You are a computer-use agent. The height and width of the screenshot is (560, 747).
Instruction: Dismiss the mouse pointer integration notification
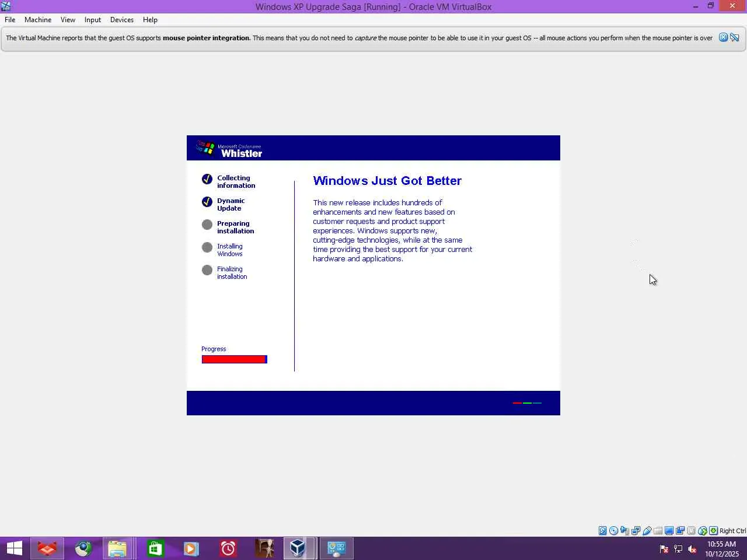tap(723, 37)
